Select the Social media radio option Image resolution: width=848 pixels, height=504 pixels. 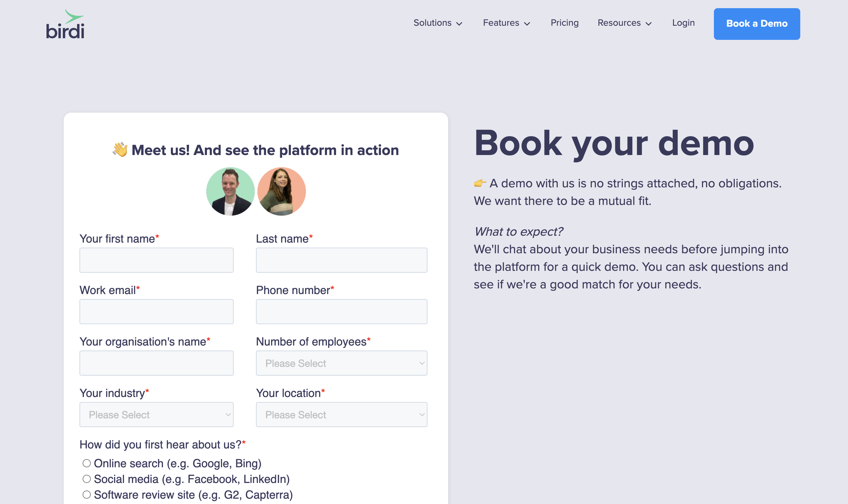(x=86, y=479)
